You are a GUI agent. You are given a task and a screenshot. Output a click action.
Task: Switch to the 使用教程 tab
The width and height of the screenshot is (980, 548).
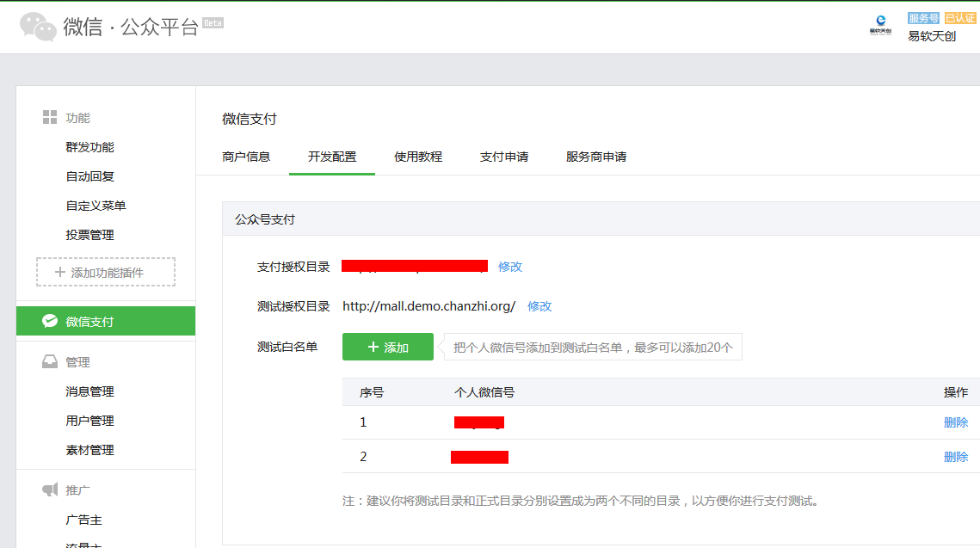pos(418,157)
